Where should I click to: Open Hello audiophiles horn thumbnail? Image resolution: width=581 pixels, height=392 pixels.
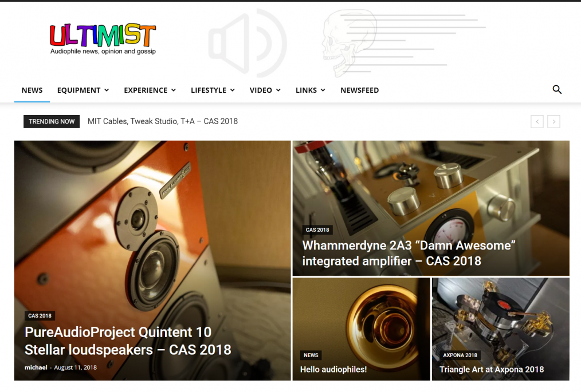pos(362,329)
